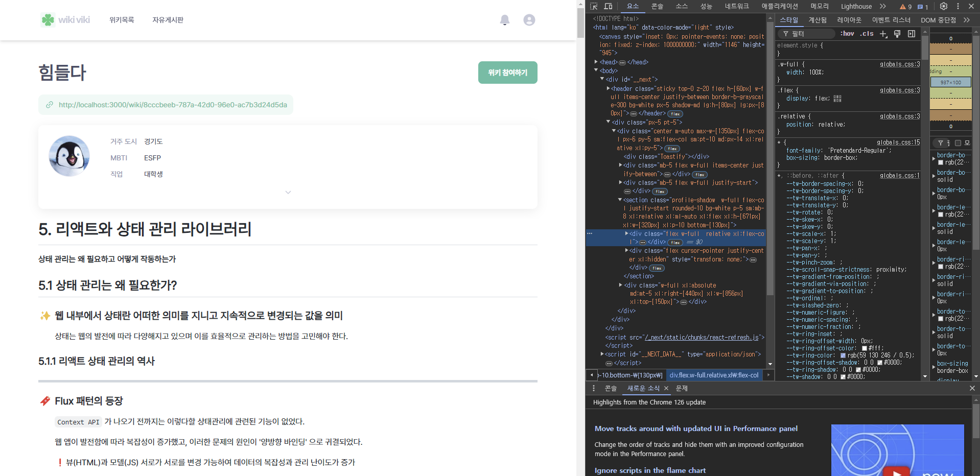Open the 9 warnings indicator
The height and width of the screenshot is (476, 980).
pos(905,7)
